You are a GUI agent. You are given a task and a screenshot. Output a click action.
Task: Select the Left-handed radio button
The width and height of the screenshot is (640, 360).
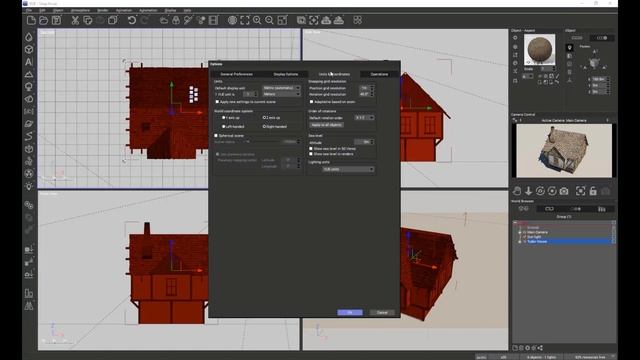(223, 127)
